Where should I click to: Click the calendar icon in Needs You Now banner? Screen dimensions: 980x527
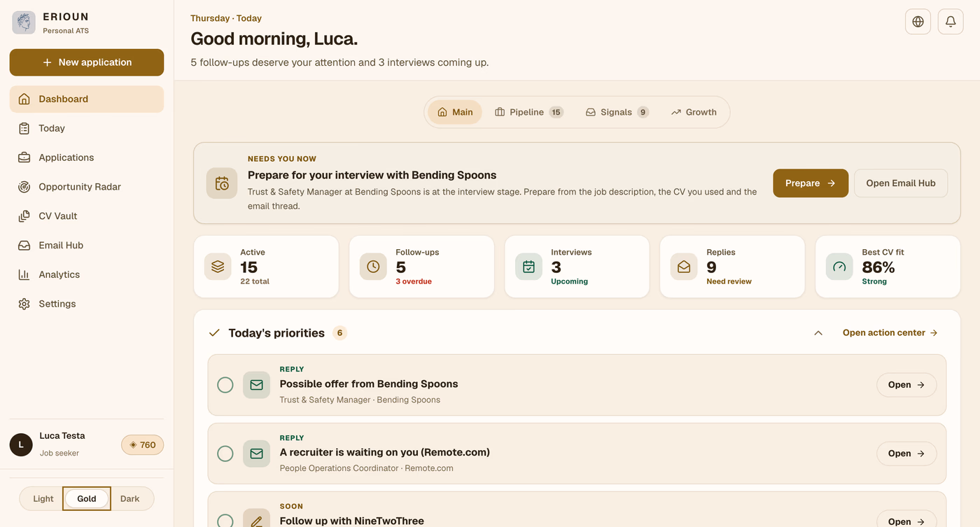pos(222,183)
